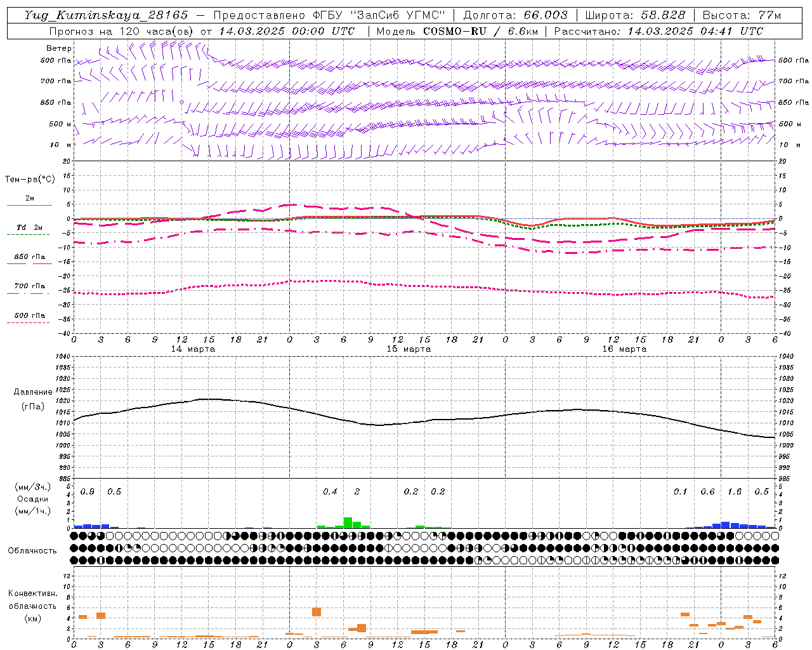This screenshot has height=650, width=812.
Task: Click the Конвективн. convective cloud label
Action: coord(32,594)
